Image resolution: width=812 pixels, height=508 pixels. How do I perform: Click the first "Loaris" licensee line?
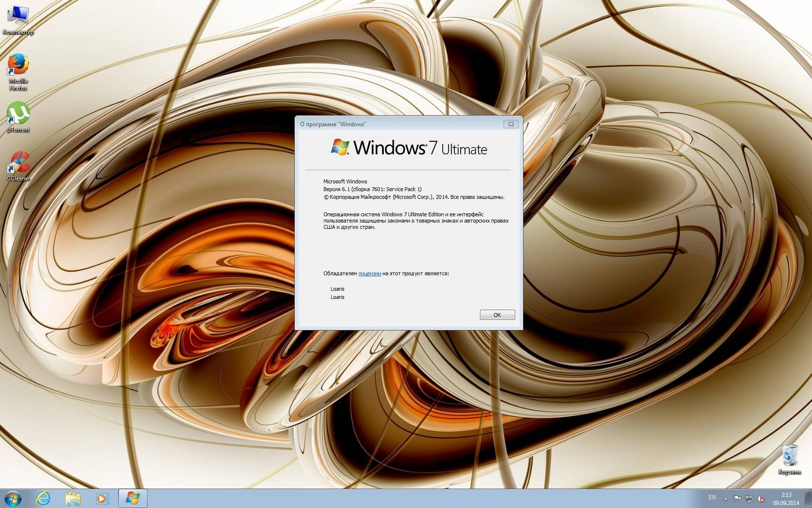[337, 289]
